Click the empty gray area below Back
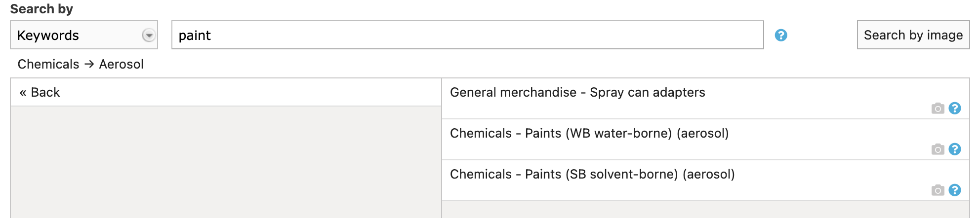The height and width of the screenshot is (218, 980). tap(226, 162)
